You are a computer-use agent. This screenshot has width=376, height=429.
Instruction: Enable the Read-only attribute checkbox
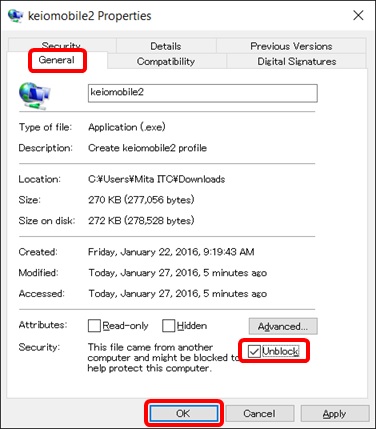click(94, 326)
